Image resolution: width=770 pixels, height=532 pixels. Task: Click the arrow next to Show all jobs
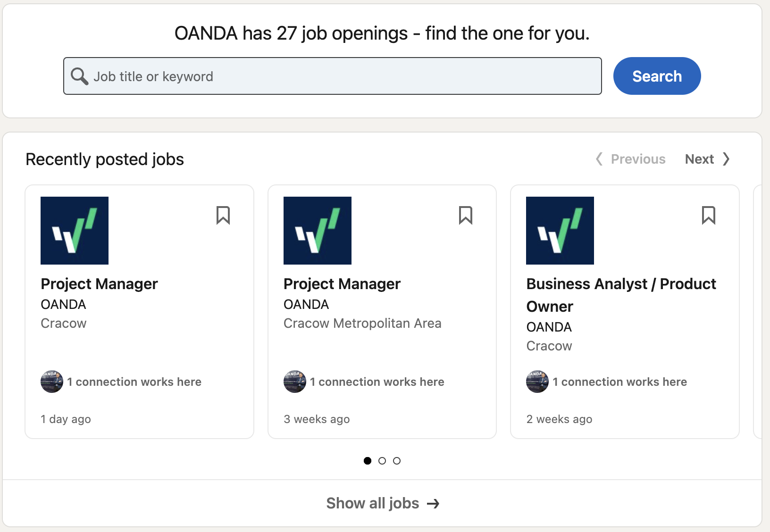433,504
